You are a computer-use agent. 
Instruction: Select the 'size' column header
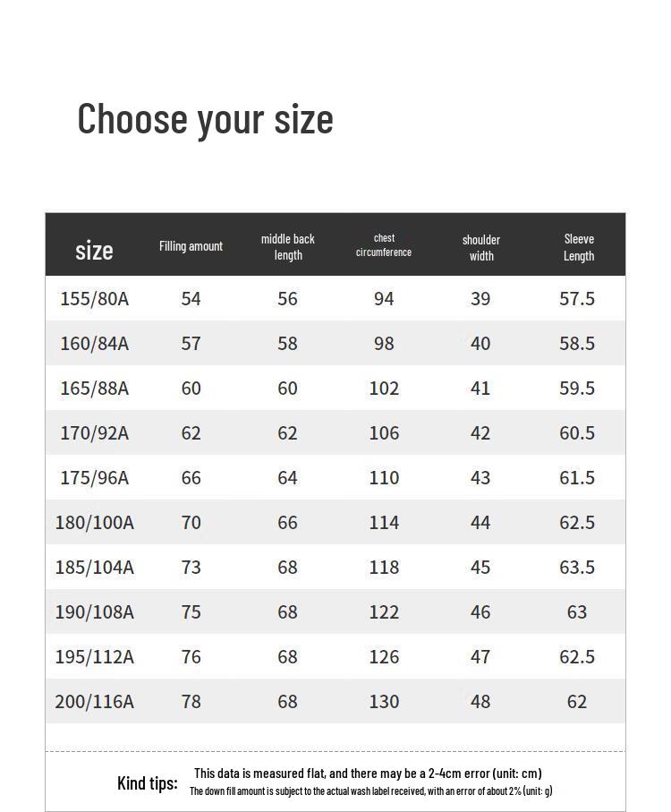[94, 249]
